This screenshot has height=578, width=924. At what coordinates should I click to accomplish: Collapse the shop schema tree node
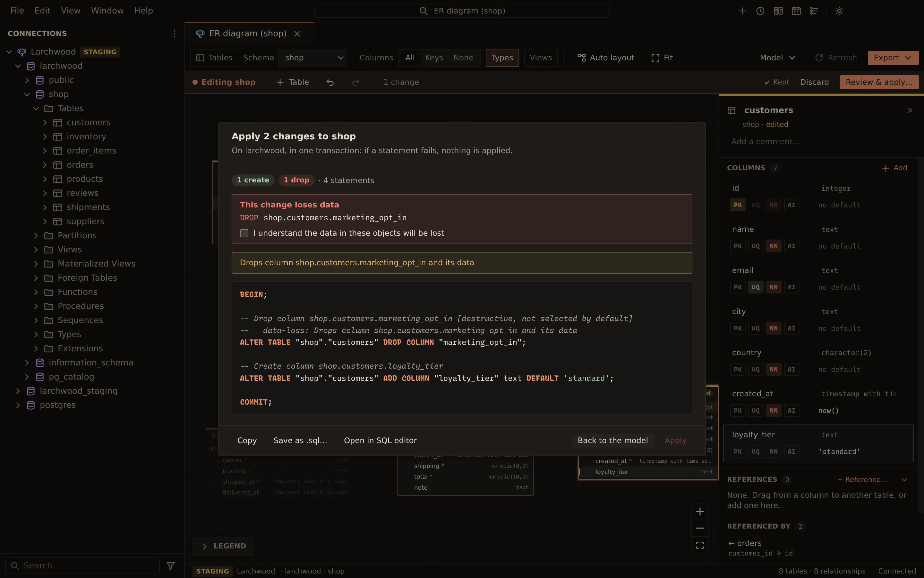[27, 94]
